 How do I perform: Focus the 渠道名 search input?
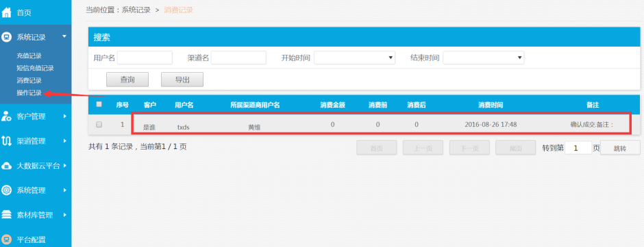238,58
